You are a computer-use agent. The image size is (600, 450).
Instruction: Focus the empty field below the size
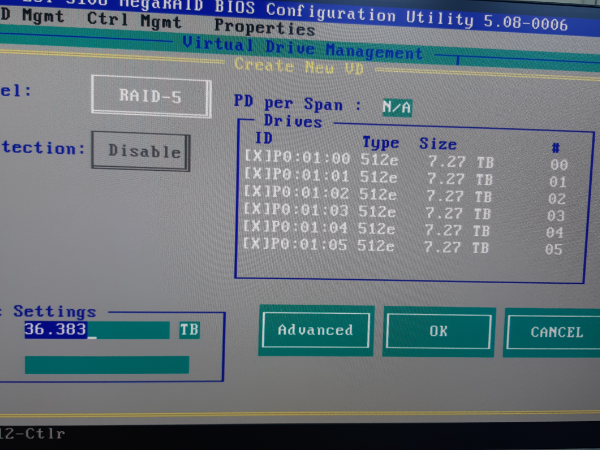click(x=106, y=365)
